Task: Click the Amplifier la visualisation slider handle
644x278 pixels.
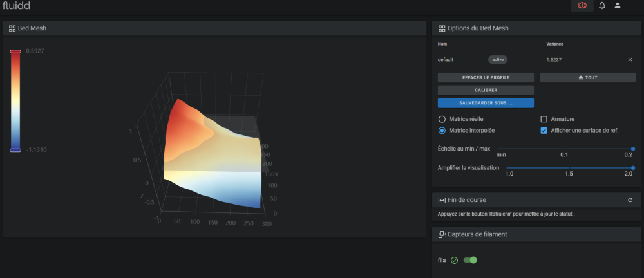Action: (x=633, y=167)
